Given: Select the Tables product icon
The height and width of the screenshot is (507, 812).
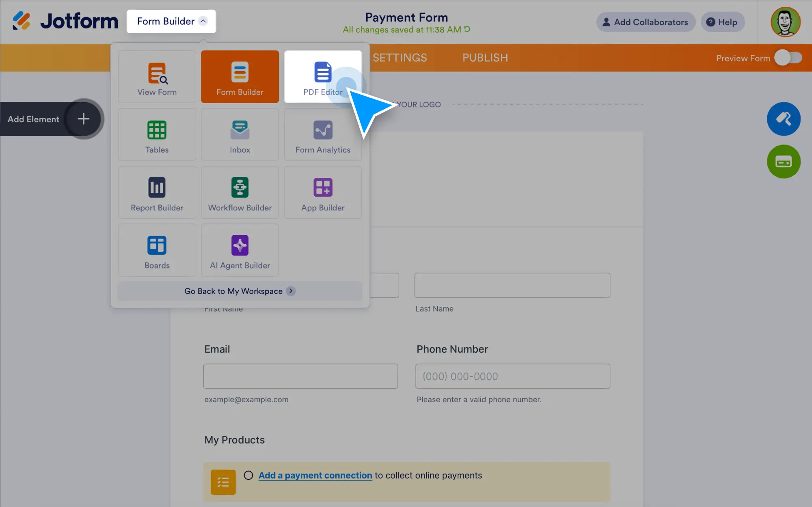Looking at the screenshot, I should pyautogui.click(x=157, y=134).
